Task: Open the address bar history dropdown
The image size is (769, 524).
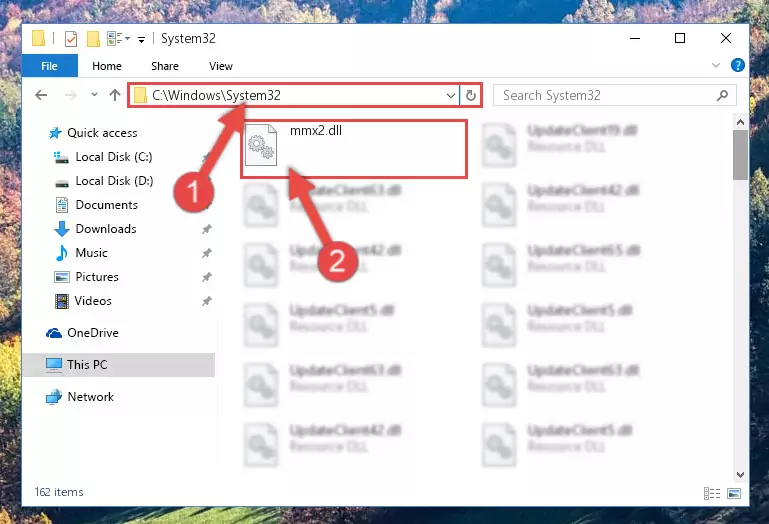Action: (x=451, y=95)
